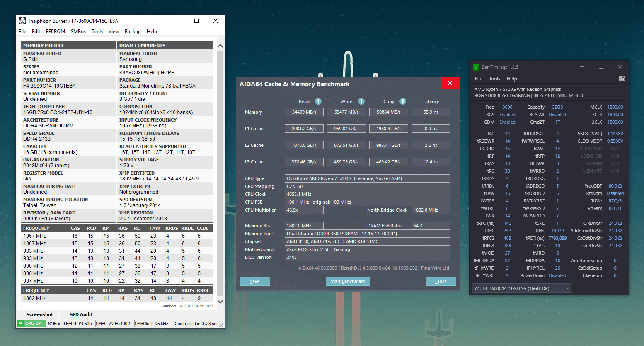Click the Freq value 3600 in ZenTimings
The width and height of the screenshot is (644, 346).
coord(507,107)
